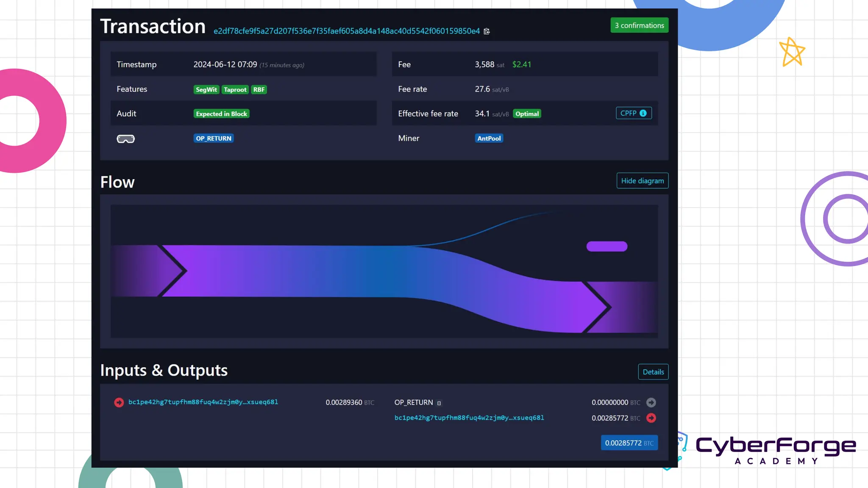The width and height of the screenshot is (868, 488).
Task: Click the red input arrow icon
Action: coord(119,402)
